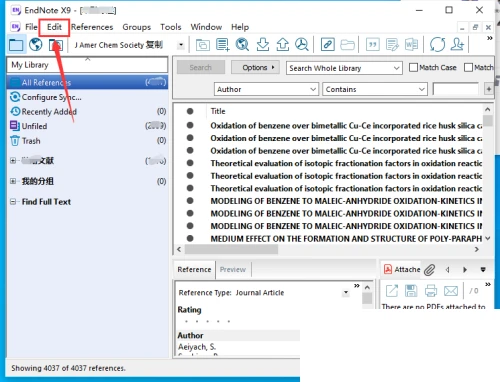500x382 pixels.
Task: Go to next PDF with right arrow
Action: (x=465, y=270)
